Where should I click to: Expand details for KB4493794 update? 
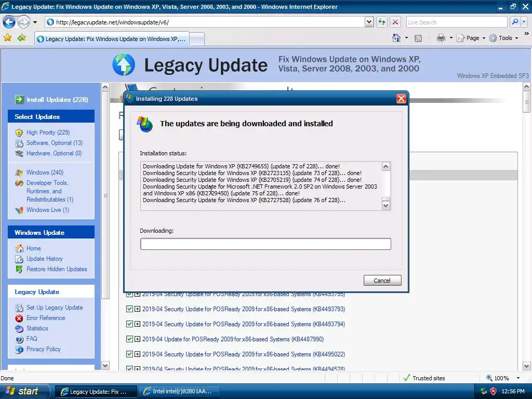(137, 324)
